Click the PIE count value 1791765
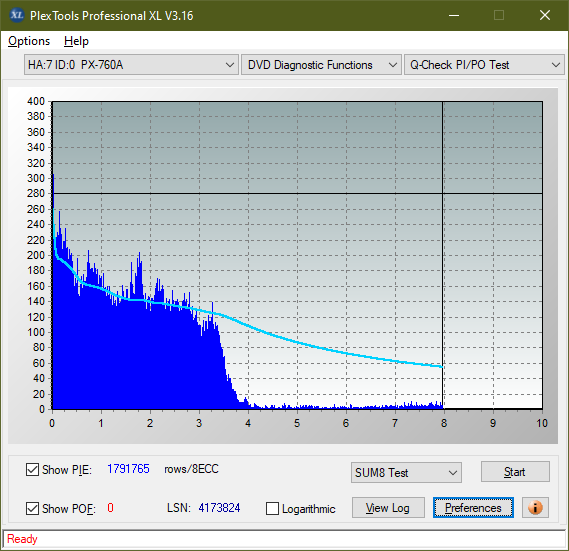This screenshot has height=551, width=569. [x=128, y=469]
